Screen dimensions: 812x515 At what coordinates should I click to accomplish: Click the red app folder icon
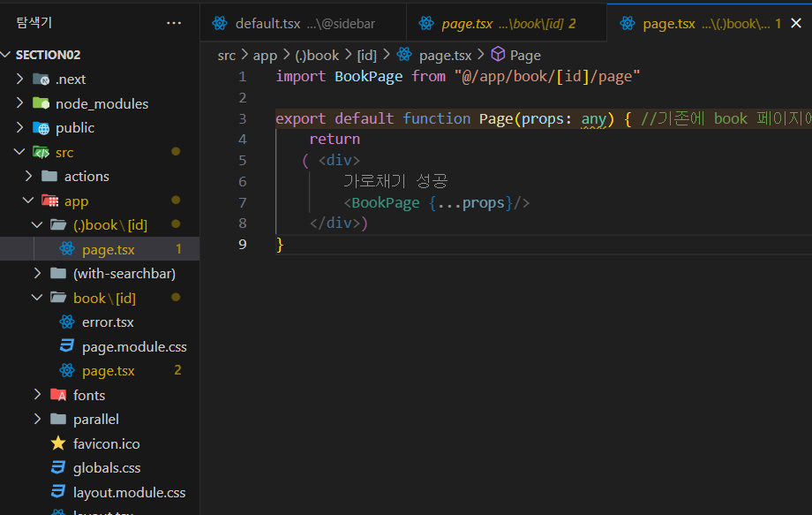(49, 201)
